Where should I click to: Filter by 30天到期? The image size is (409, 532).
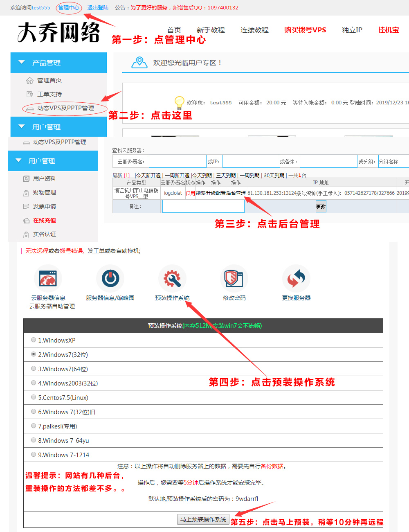coord(274,175)
